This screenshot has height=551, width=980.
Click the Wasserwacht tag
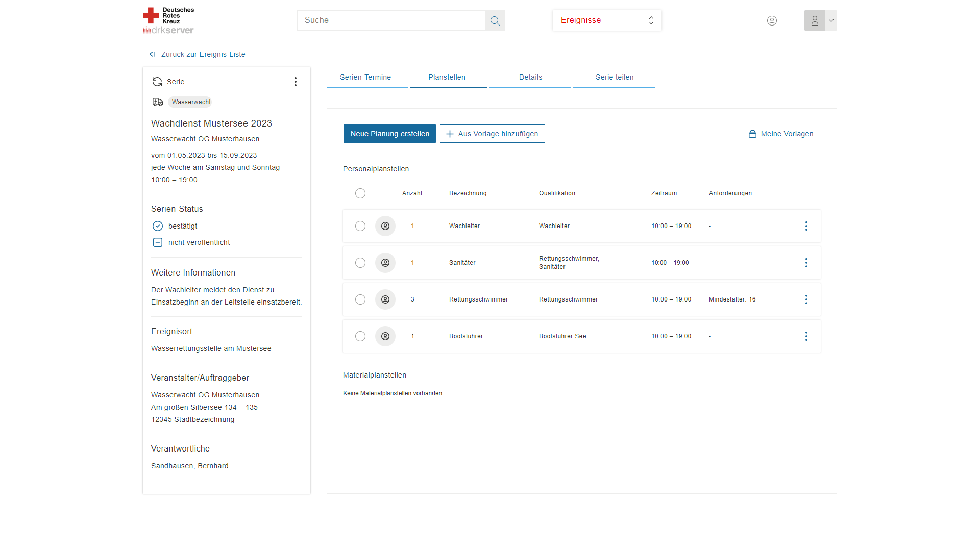pos(191,102)
